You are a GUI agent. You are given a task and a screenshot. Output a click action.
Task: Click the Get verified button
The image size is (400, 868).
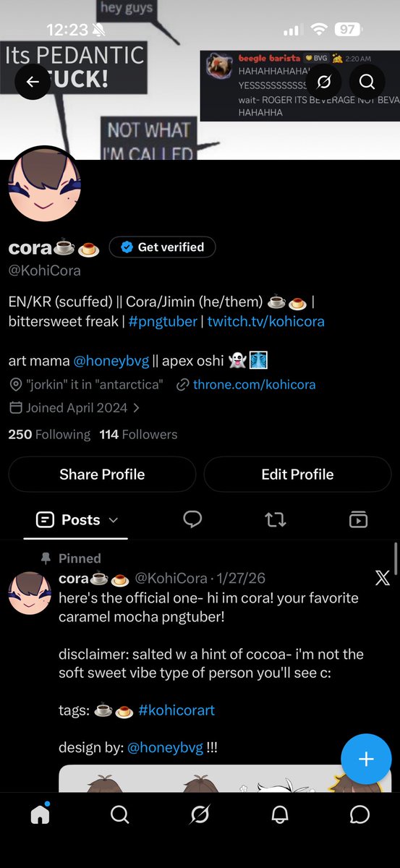[162, 247]
